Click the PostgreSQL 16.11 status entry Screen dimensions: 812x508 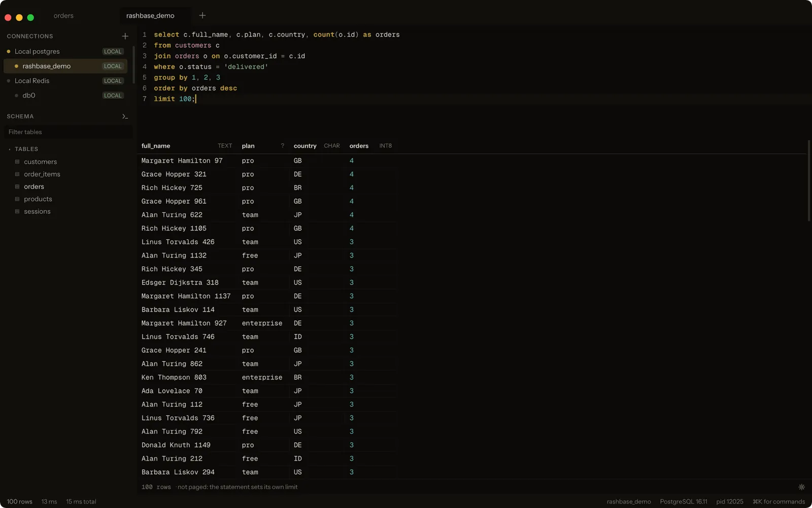pyautogui.click(x=683, y=501)
